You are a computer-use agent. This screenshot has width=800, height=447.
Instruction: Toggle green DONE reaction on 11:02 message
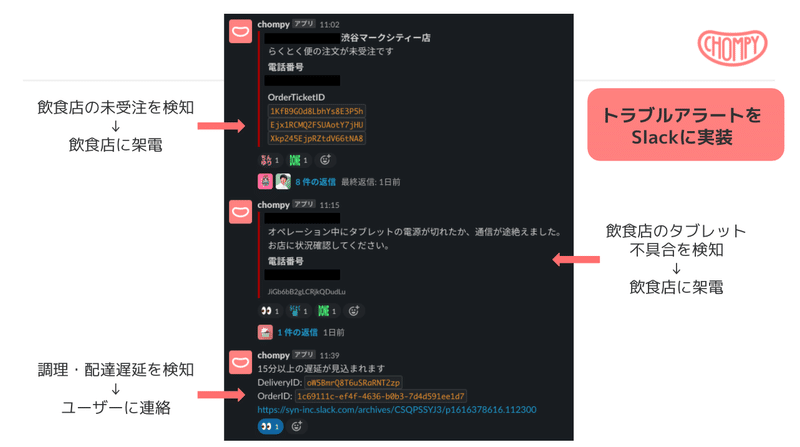coord(298,160)
